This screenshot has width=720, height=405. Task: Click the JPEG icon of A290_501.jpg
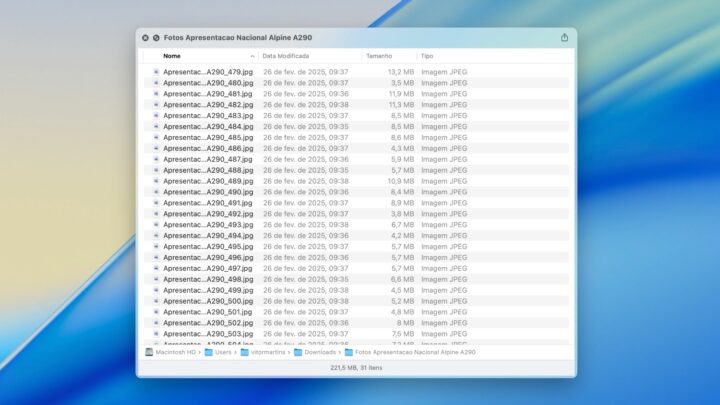pyautogui.click(x=156, y=312)
